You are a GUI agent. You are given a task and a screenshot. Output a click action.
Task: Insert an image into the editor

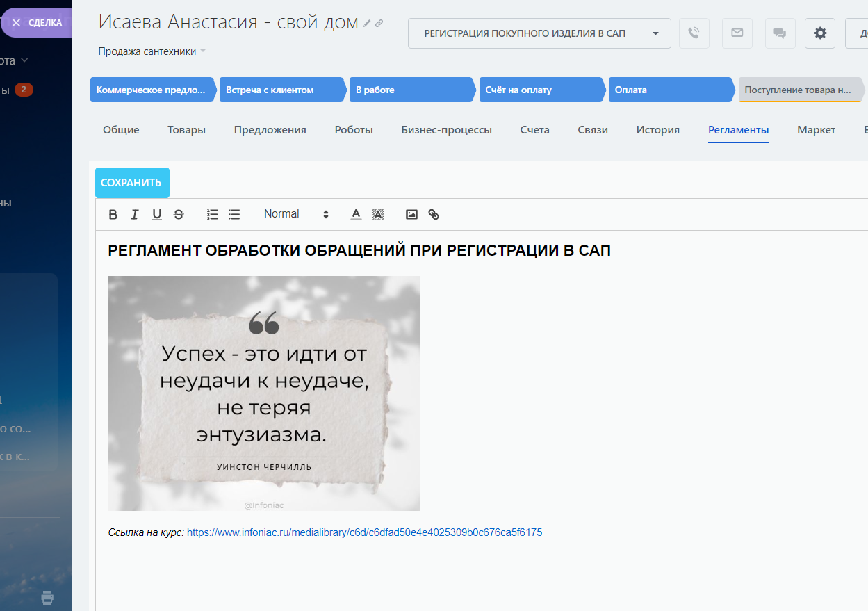pos(411,215)
